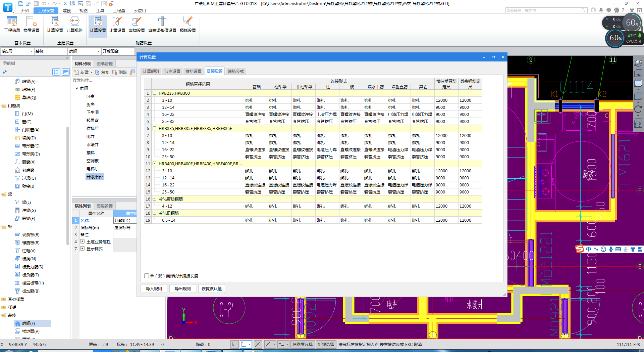Toggle 折线选择 in status bar
This screenshot has height=352, width=644.
point(326,344)
